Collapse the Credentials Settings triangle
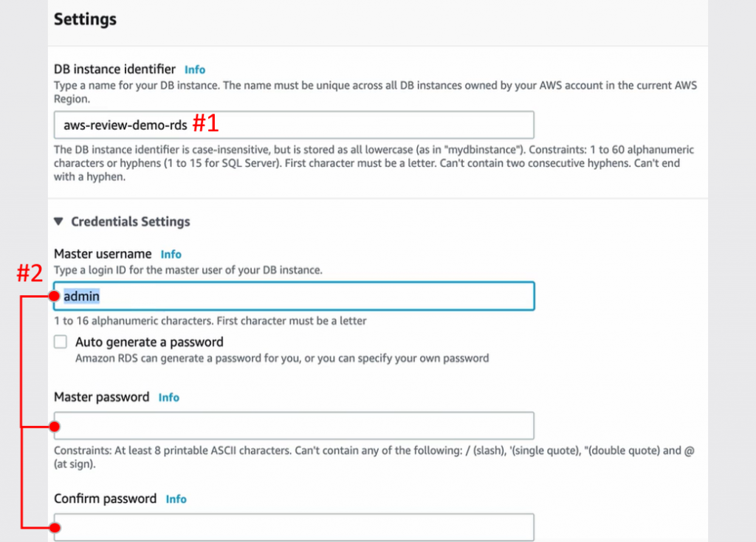 pos(59,222)
